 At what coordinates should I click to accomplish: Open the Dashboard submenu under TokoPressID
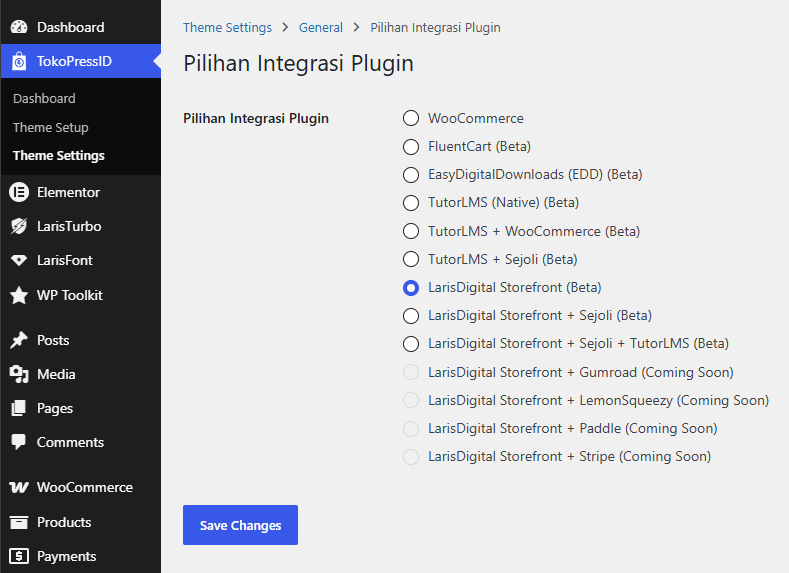click(44, 99)
